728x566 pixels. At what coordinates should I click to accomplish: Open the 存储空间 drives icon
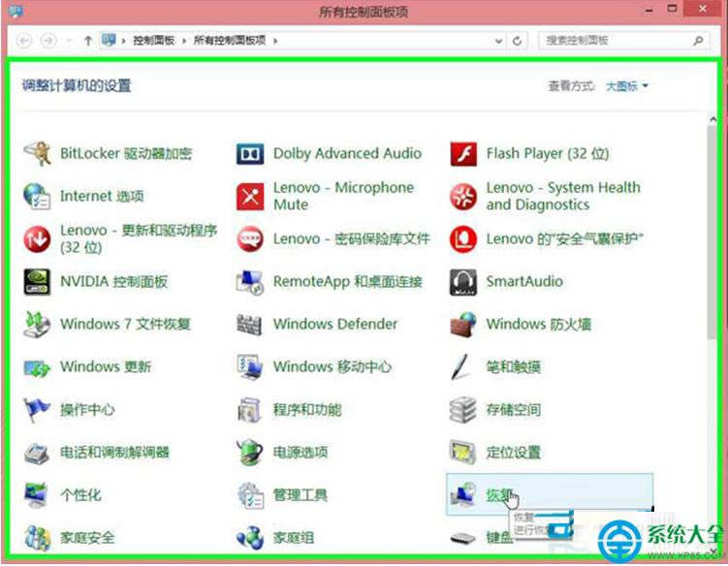463,410
